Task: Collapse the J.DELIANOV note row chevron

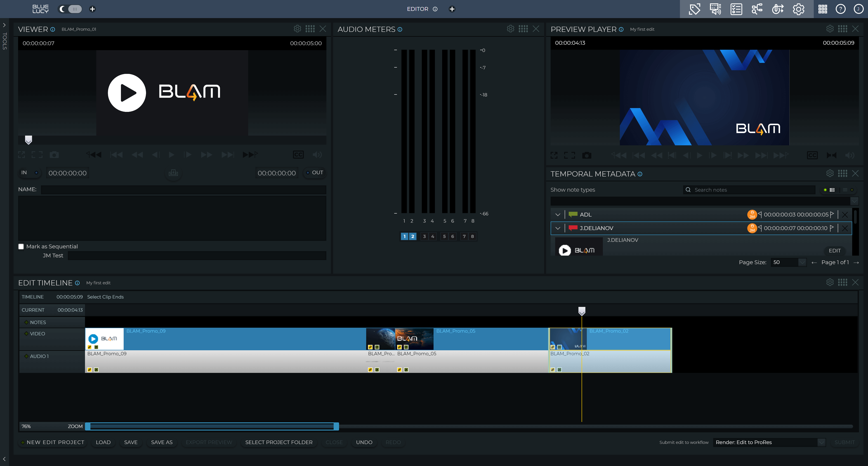Action: [558, 228]
